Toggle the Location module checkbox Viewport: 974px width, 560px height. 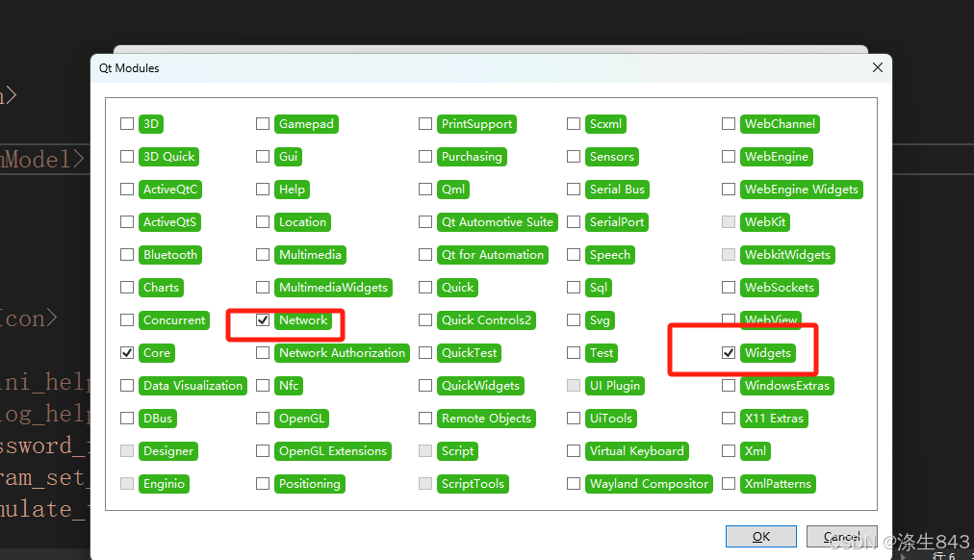coord(263,221)
